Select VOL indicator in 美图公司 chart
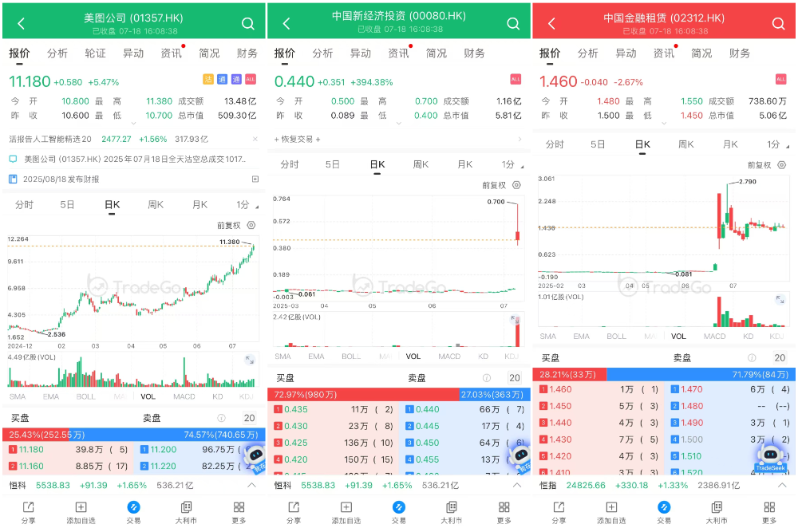Screen dimensions: 798x532 tap(148, 396)
